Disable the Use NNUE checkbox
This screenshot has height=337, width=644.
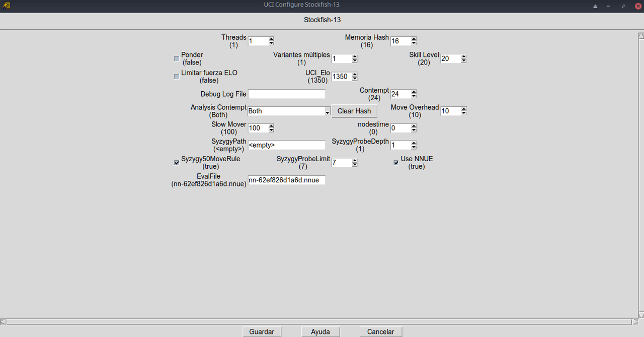396,163
